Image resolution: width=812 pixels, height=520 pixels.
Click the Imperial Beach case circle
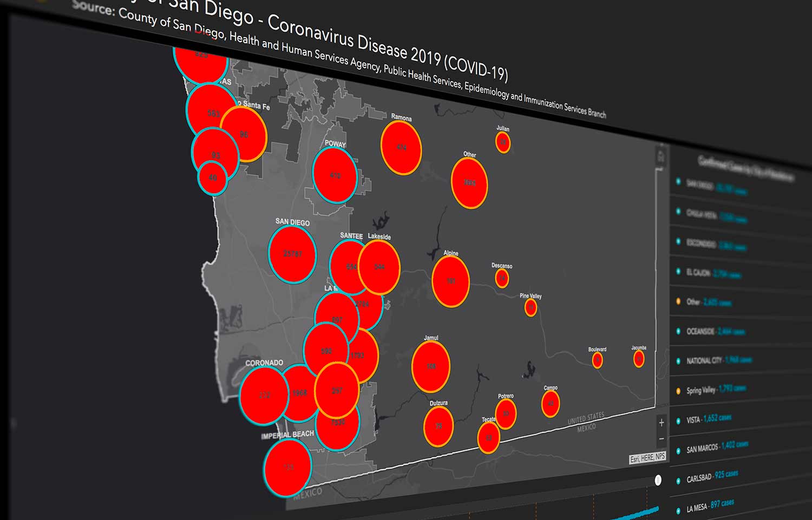pyautogui.click(x=288, y=468)
